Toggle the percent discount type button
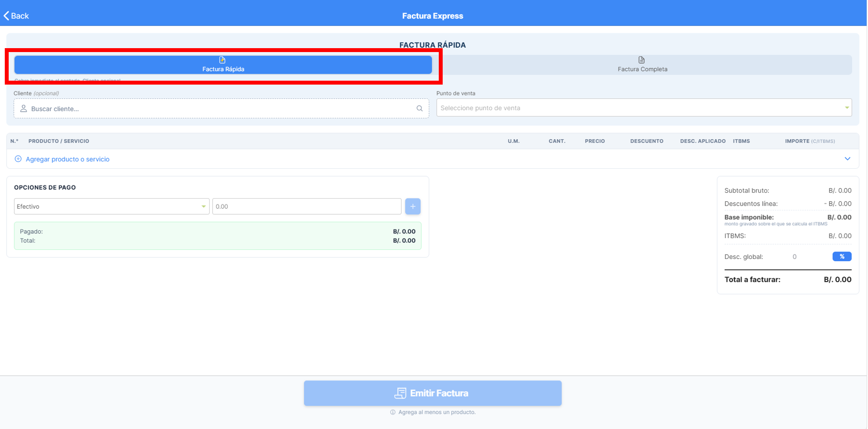The width and height of the screenshot is (868, 429). pyautogui.click(x=842, y=256)
